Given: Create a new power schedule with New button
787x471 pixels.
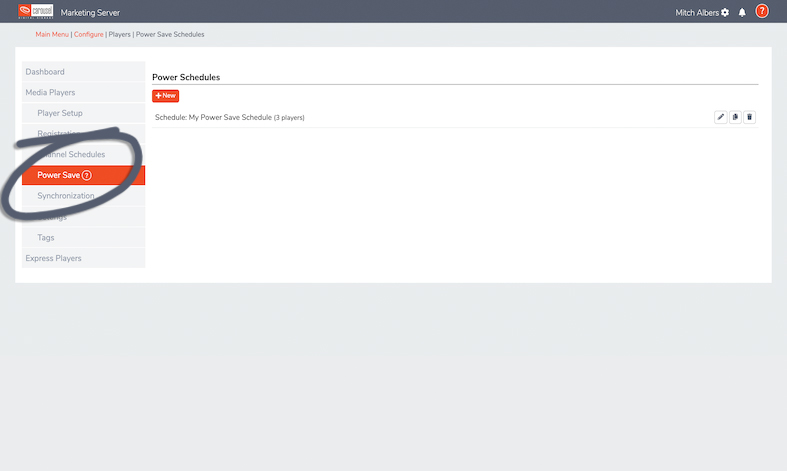Looking at the screenshot, I should [166, 95].
